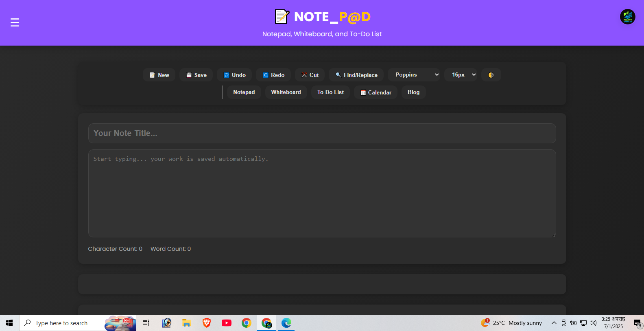
Task: Open the Find/Replace tool
Action: point(356,75)
